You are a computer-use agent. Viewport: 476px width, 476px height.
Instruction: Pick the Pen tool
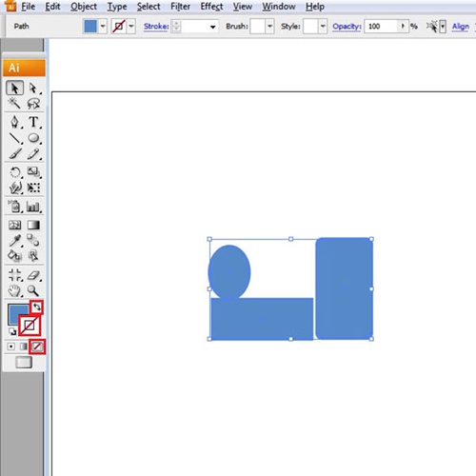pos(14,122)
